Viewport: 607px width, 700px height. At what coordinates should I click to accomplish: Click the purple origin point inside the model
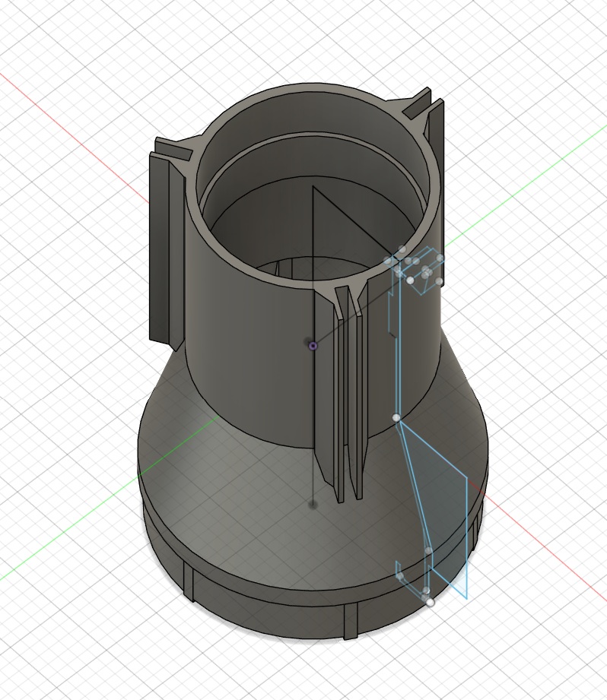pos(313,346)
